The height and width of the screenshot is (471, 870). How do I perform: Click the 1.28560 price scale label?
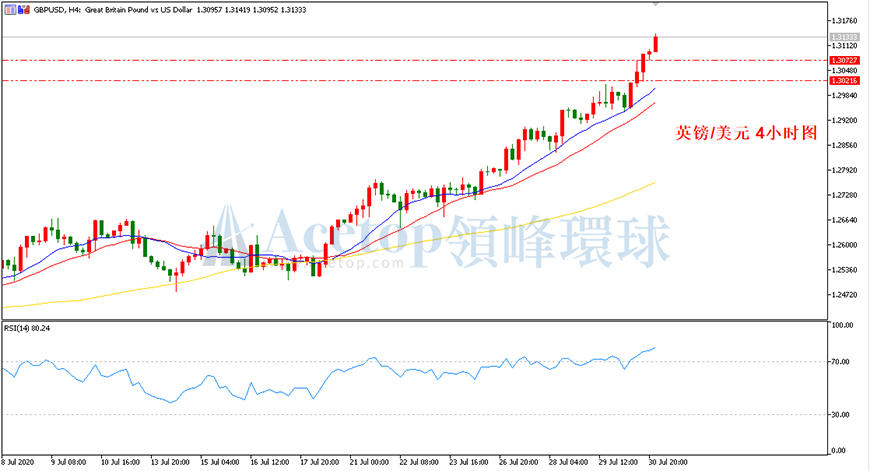(844, 145)
